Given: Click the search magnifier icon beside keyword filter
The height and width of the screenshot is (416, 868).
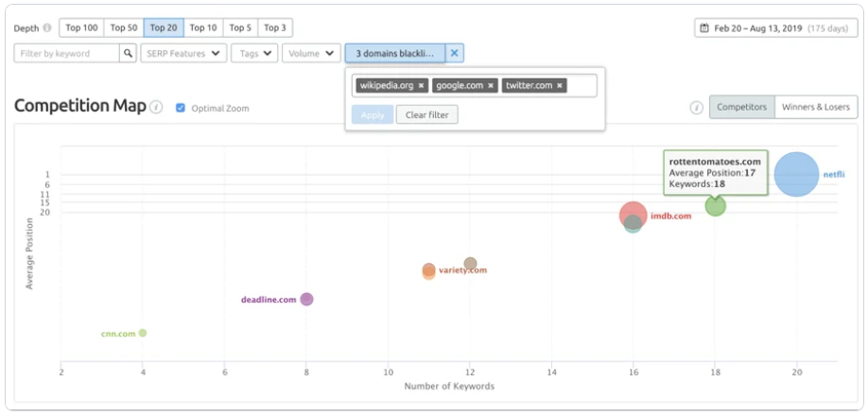Looking at the screenshot, I should [x=128, y=54].
